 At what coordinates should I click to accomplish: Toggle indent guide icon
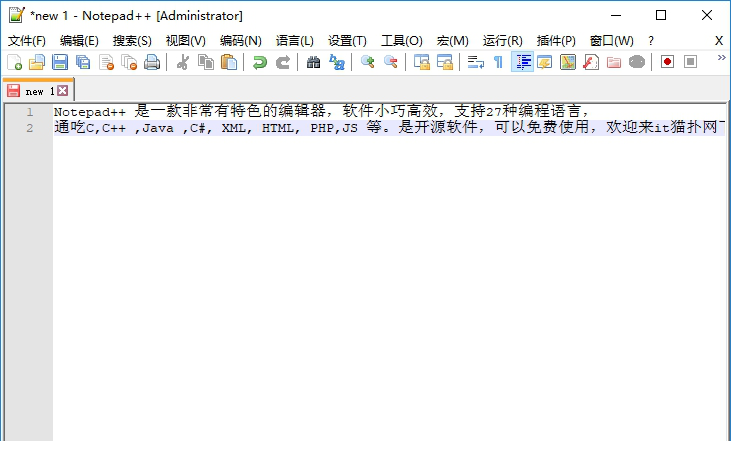(x=522, y=62)
